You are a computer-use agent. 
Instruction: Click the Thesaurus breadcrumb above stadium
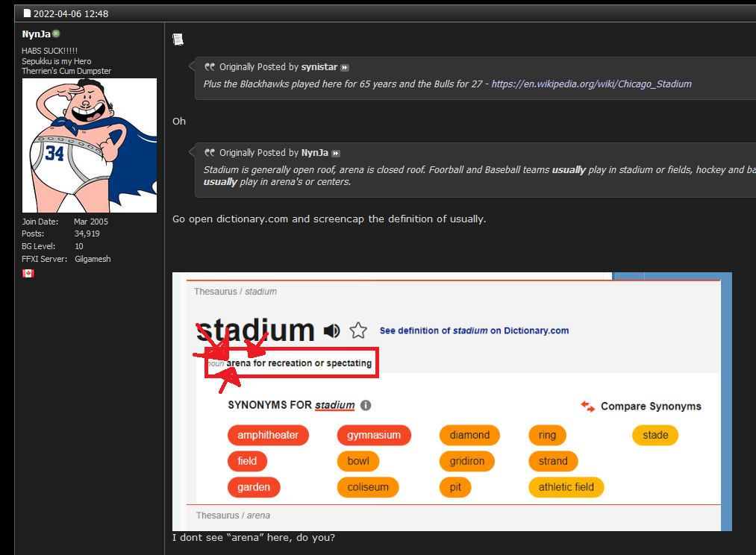point(216,292)
